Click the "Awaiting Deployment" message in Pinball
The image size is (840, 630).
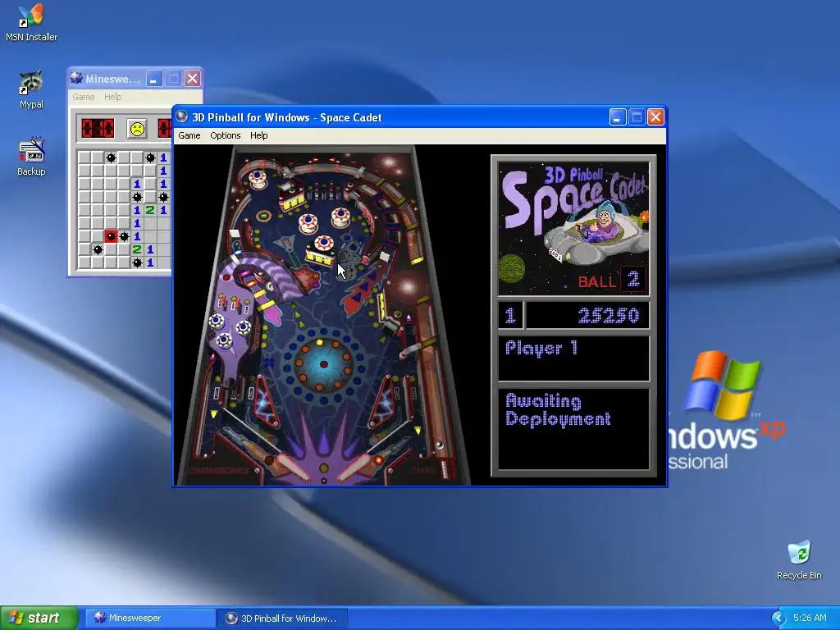tap(558, 410)
